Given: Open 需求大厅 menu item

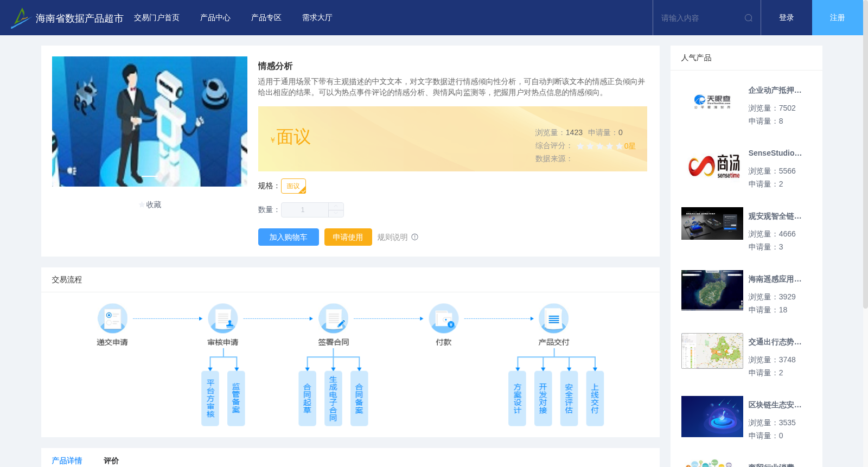Looking at the screenshot, I should click(317, 18).
